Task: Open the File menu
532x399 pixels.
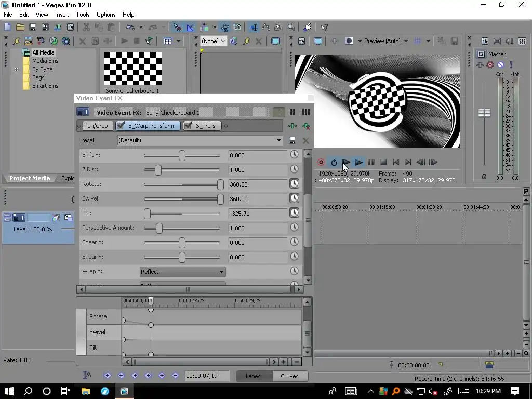Action: (x=8, y=15)
